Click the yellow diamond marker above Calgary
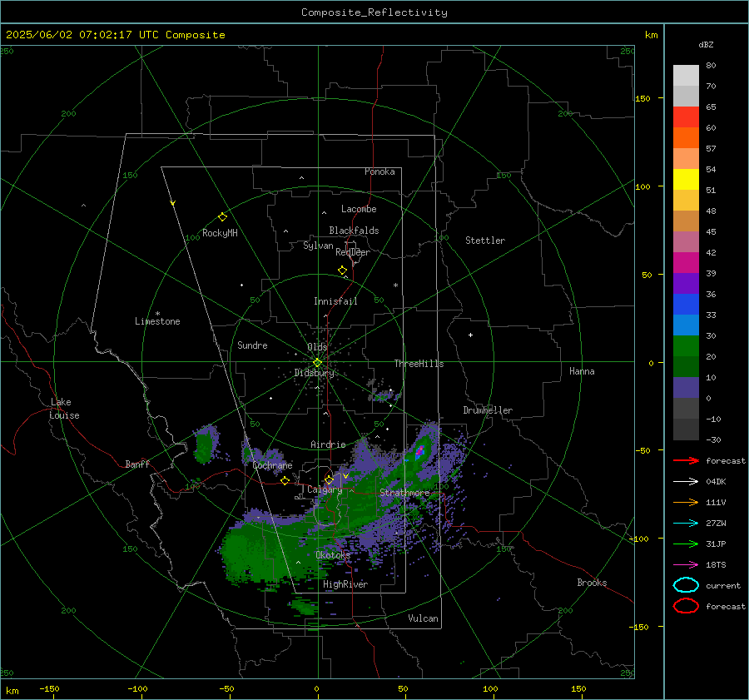Image resolution: width=749 pixels, height=700 pixels. [329, 479]
